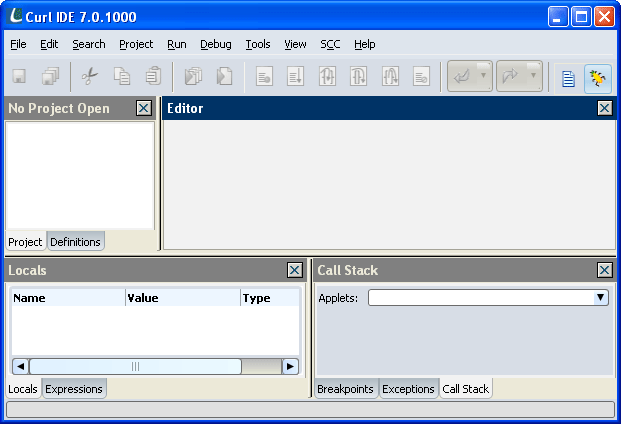Screen dimensions: 621x424
Task: Click the right scroll arrow in Locals
Action: [291, 367]
